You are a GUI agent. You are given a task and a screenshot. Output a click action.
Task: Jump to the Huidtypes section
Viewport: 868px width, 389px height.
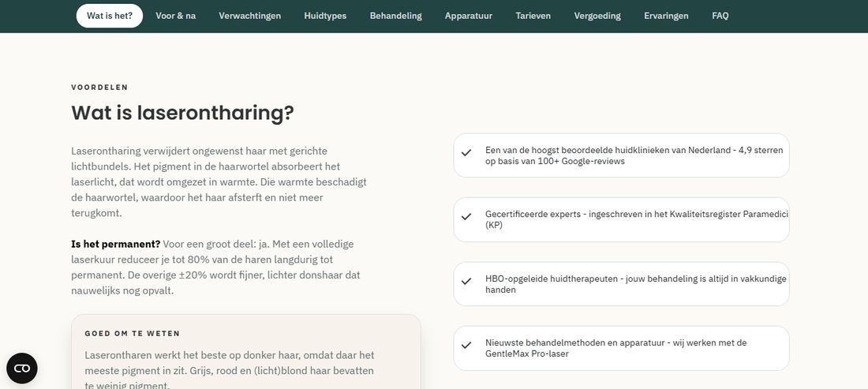[x=325, y=16]
